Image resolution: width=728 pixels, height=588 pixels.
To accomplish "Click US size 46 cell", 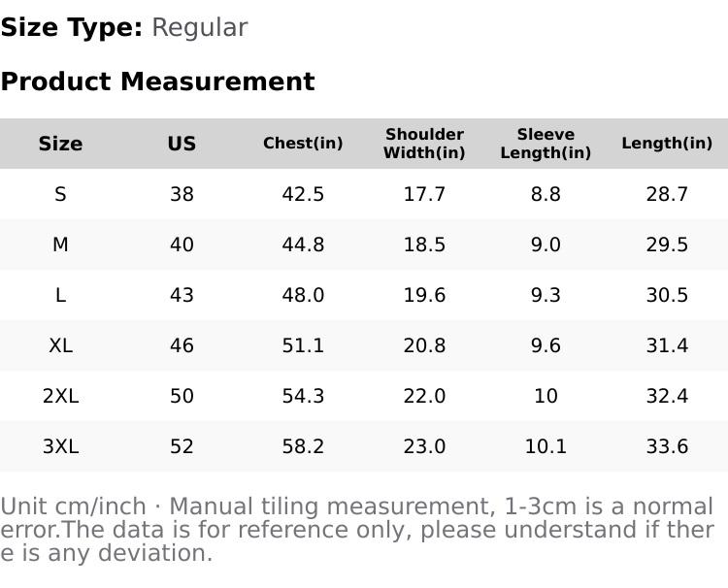I will point(182,345).
